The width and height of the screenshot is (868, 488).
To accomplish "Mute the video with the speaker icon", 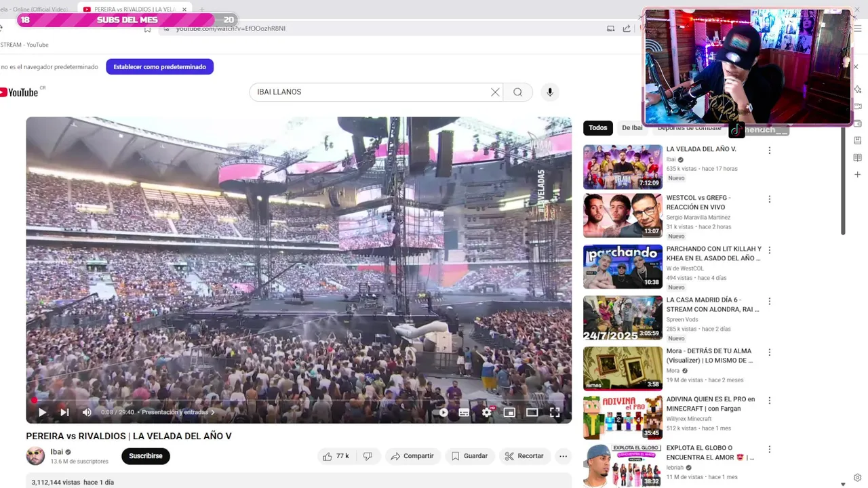I will pyautogui.click(x=87, y=412).
